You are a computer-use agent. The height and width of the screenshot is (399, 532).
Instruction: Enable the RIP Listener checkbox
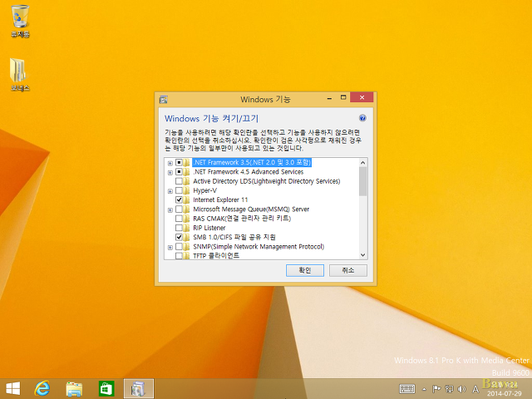(179, 228)
